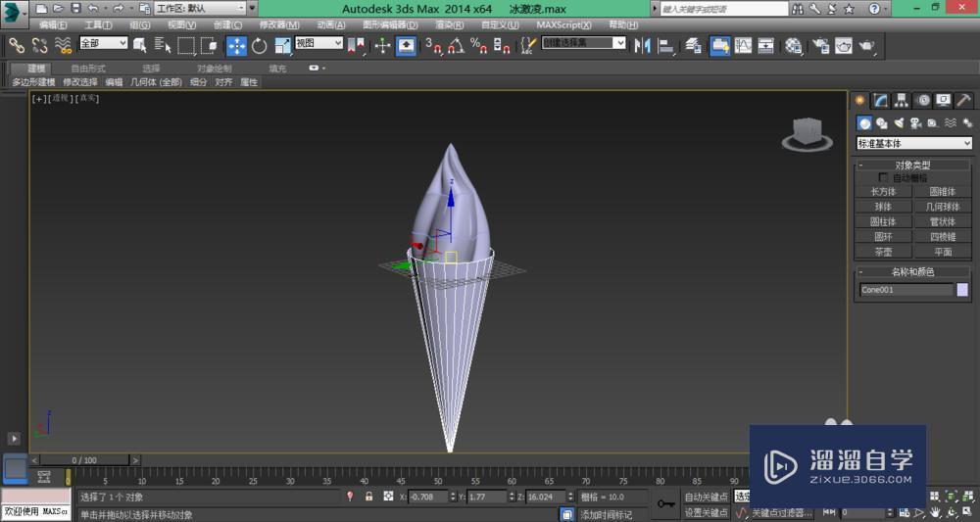This screenshot has height=522, width=980.
Task: Toggle the 3D Snaps button
Action: point(433,45)
